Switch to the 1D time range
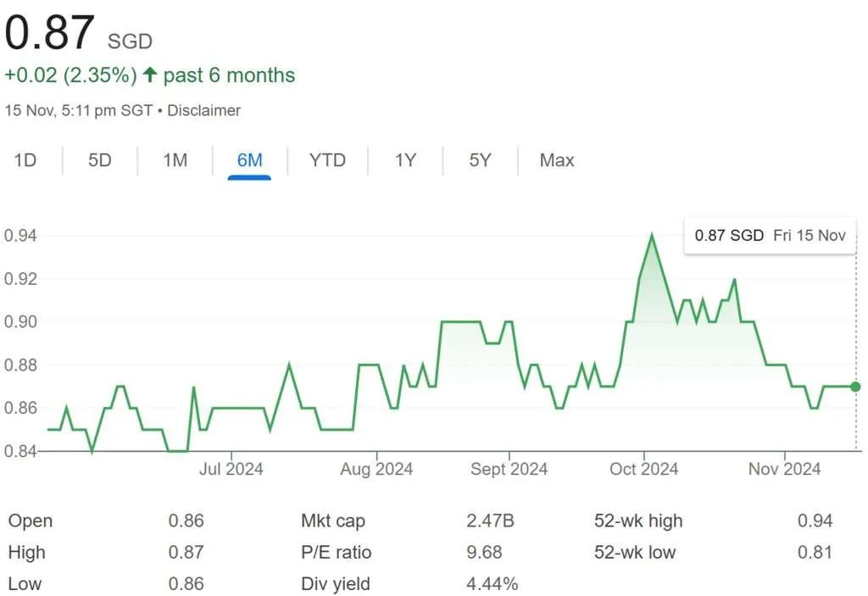Image resolution: width=868 pixels, height=596 pixels. pos(25,159)
